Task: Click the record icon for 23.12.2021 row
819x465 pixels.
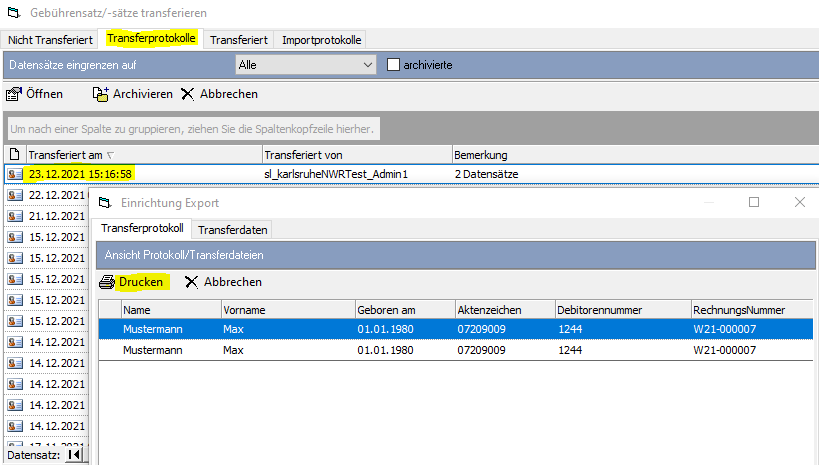Action: [14, 174]
